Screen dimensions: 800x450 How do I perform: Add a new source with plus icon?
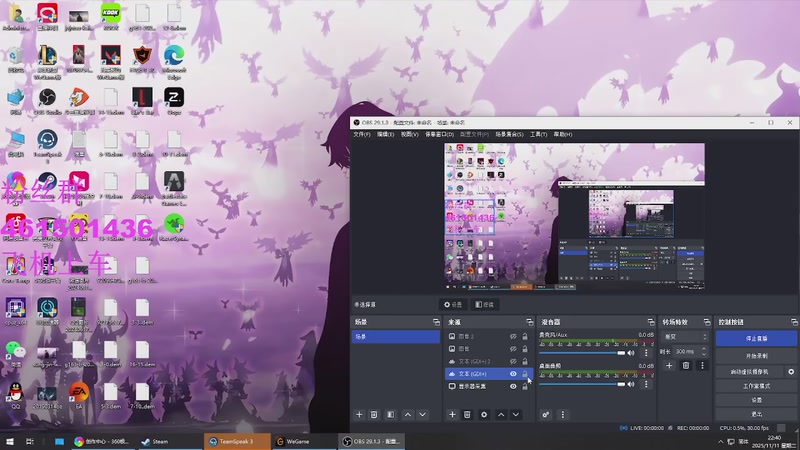point(452,415)
